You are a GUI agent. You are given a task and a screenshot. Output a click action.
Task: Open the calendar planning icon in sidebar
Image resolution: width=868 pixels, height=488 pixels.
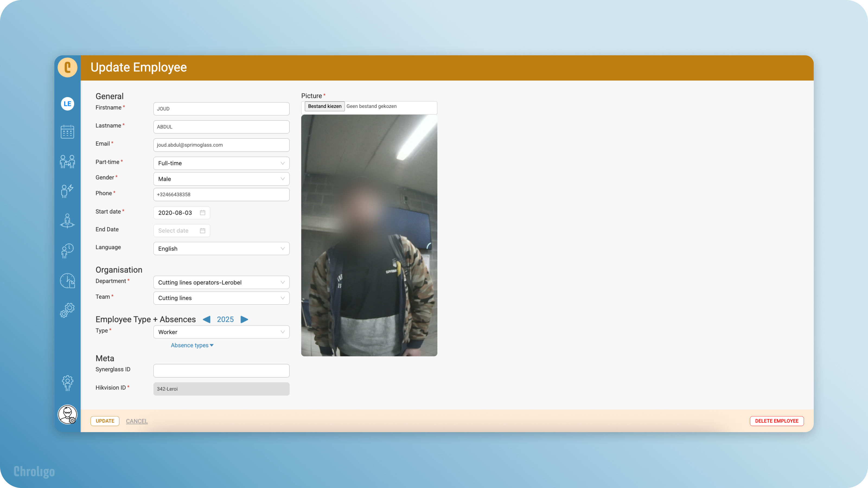pyautogui.click(x=67, y=132)
